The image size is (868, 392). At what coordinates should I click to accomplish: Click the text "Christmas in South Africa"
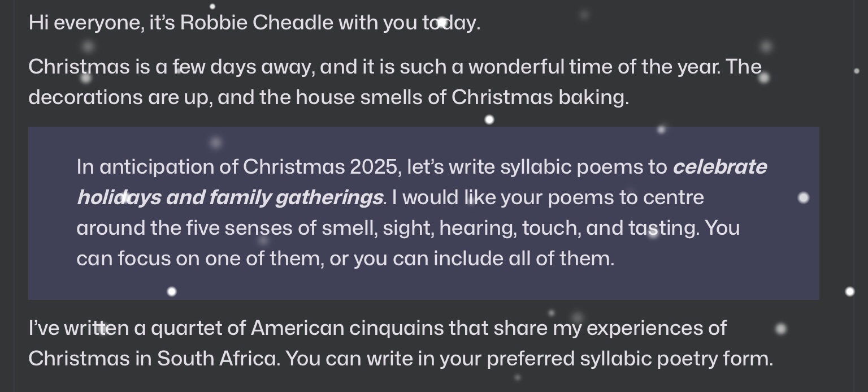point(153,359)
